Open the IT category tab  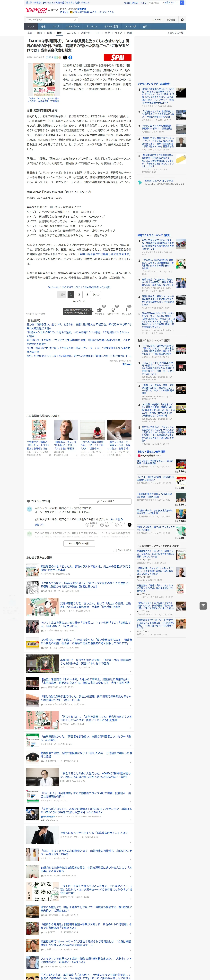98,33
